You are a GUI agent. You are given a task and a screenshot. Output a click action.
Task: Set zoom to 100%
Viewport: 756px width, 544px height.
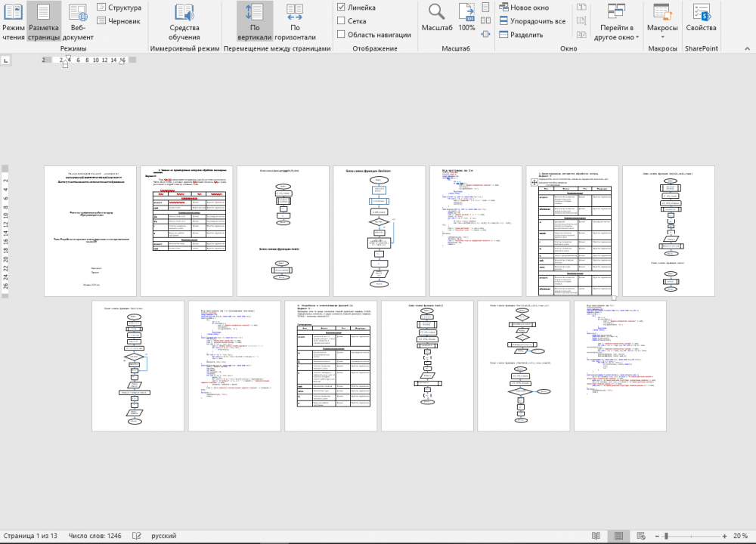(467, 19)
